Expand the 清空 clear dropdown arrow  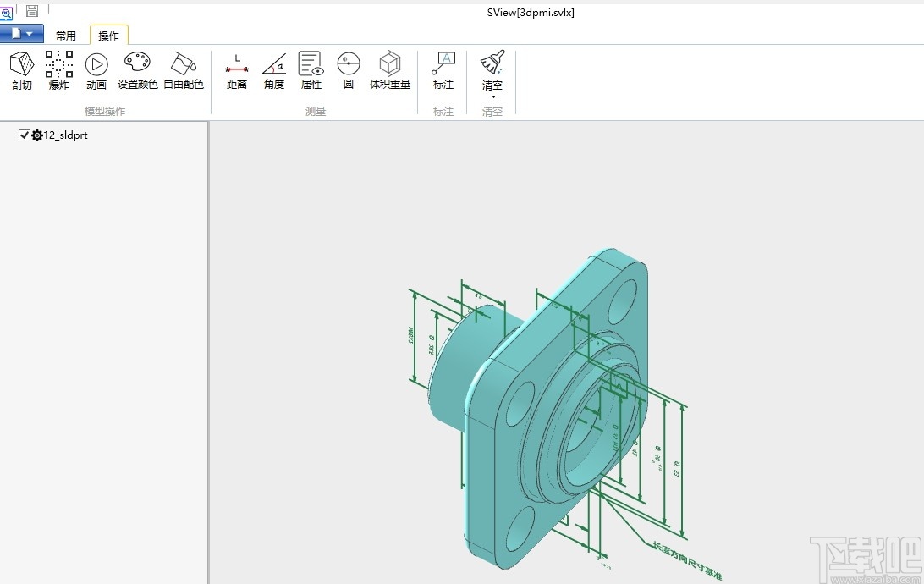[x=492, y=96]
